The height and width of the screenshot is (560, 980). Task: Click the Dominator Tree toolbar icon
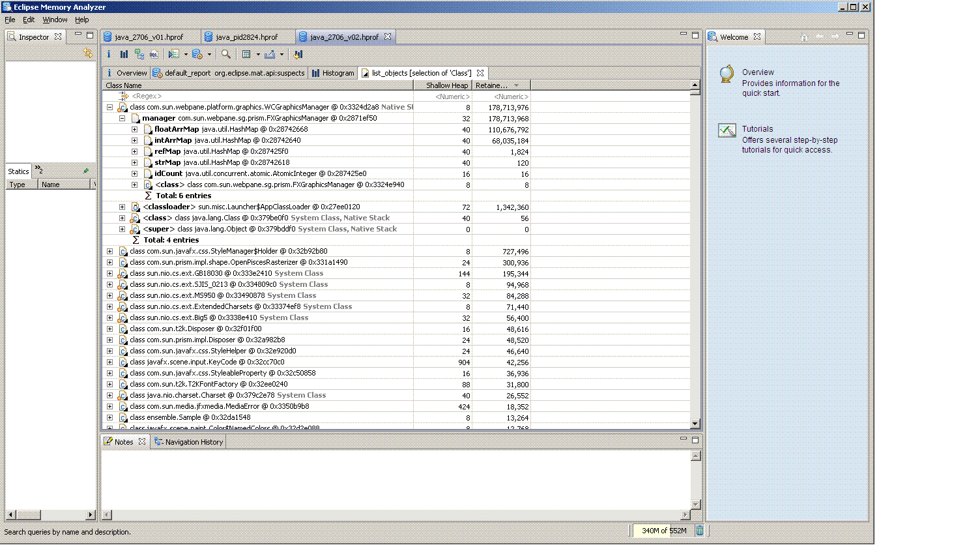(x=139, y=55)
